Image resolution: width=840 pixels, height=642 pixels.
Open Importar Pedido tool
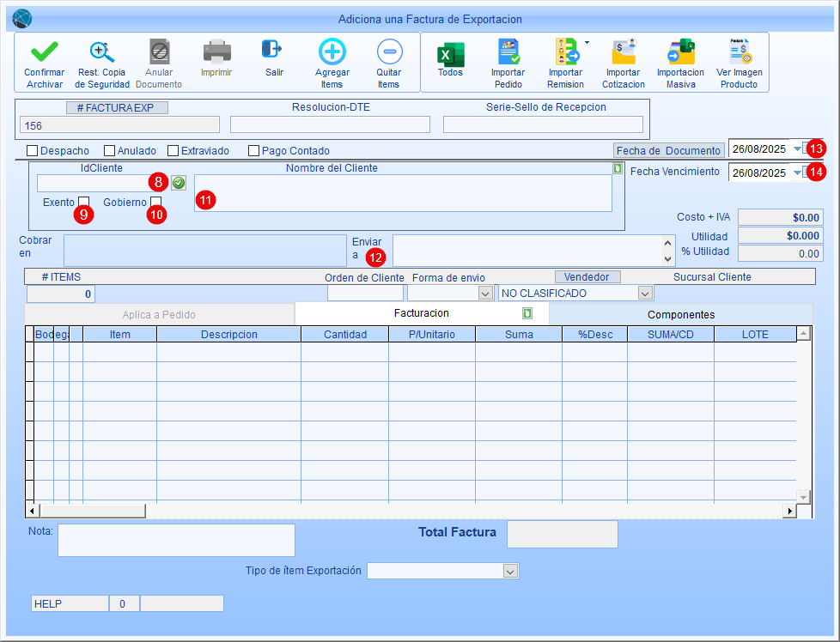click(x=508, y=53)
